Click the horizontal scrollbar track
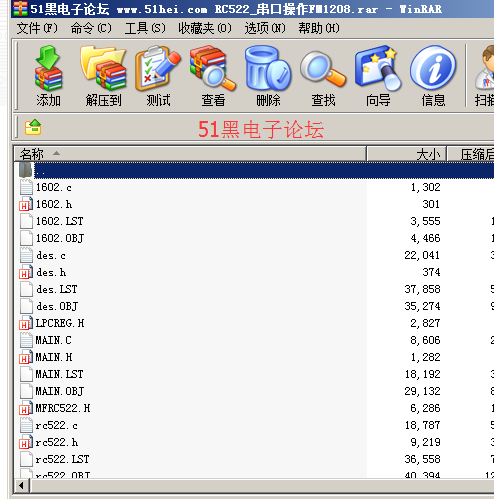This screenshot has height=499, width=494. tap(262, 486)
